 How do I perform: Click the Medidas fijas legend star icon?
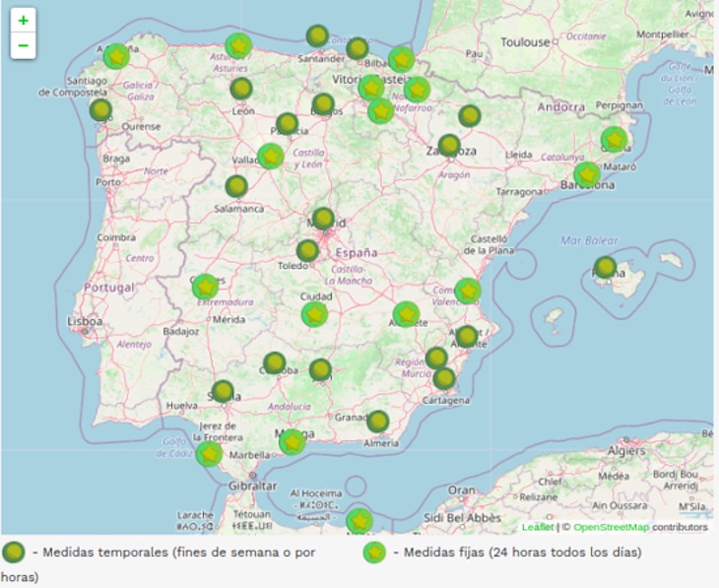click(x=374, y=553)
